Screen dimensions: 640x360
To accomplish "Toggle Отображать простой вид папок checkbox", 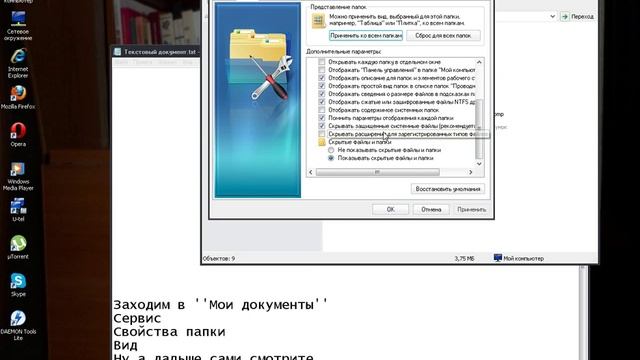I will click(322, 86).
